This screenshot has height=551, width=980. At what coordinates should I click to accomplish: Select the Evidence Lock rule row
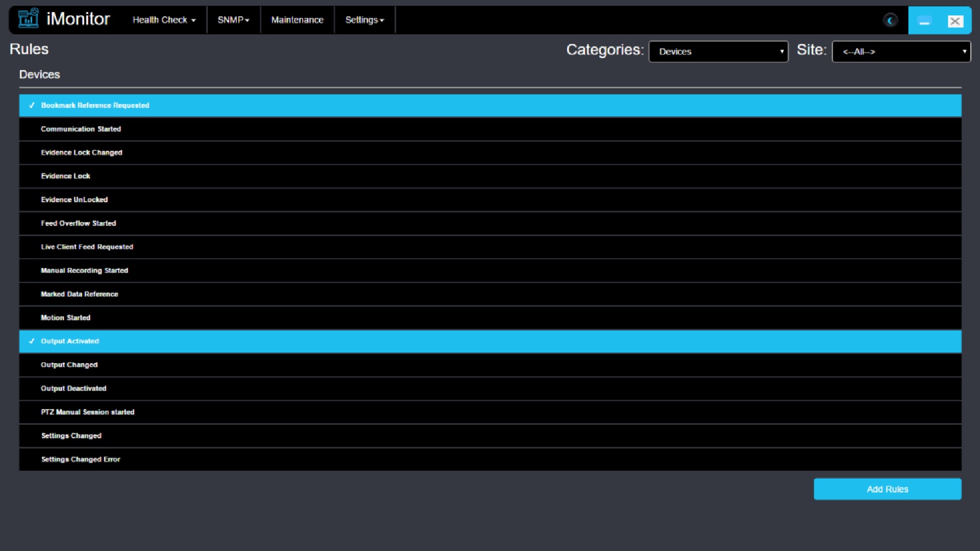(490, 176)
